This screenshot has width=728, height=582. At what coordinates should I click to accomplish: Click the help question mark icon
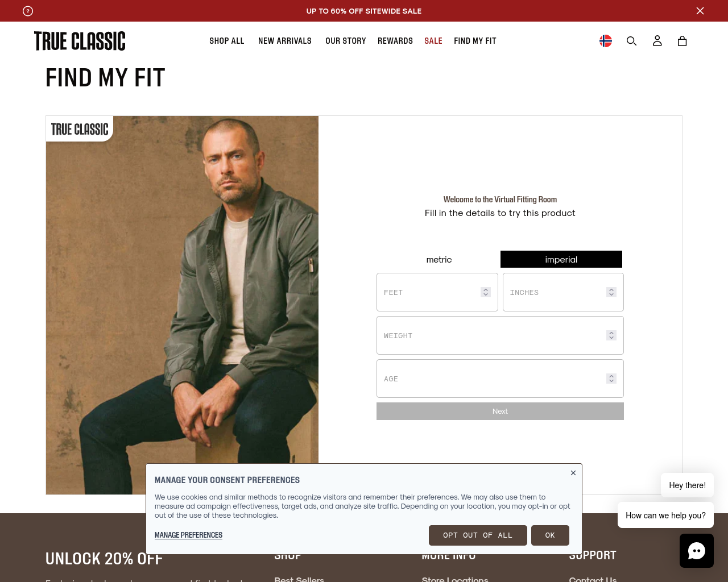[x=28, y=11]
